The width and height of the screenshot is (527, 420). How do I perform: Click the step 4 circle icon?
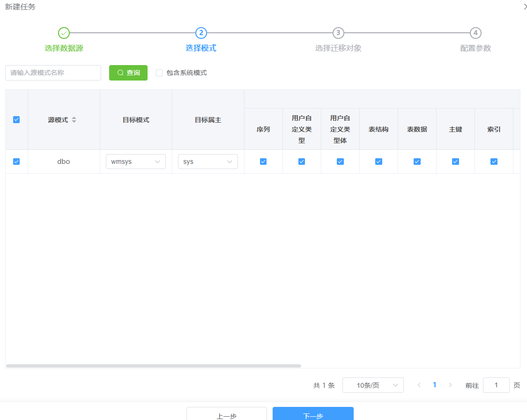pos(475,33)
